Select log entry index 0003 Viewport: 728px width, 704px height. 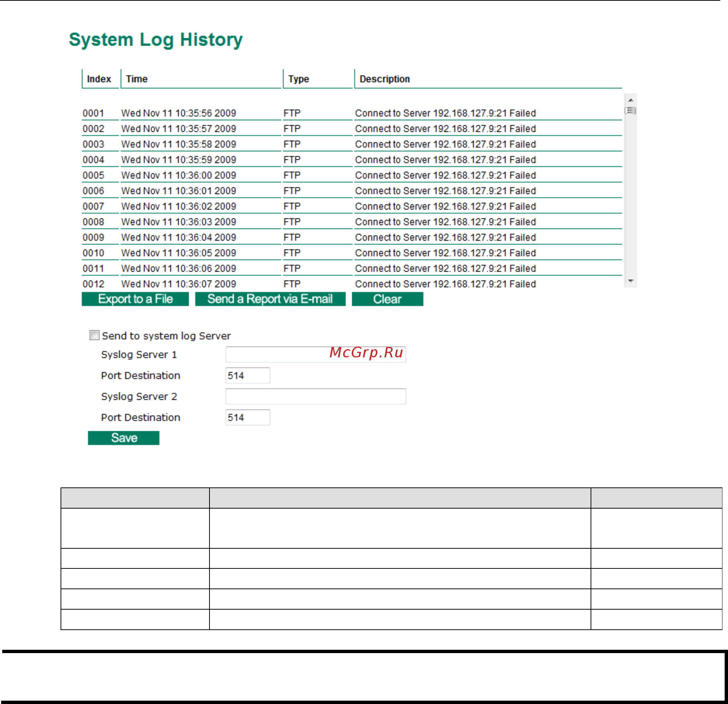point(93,145)
